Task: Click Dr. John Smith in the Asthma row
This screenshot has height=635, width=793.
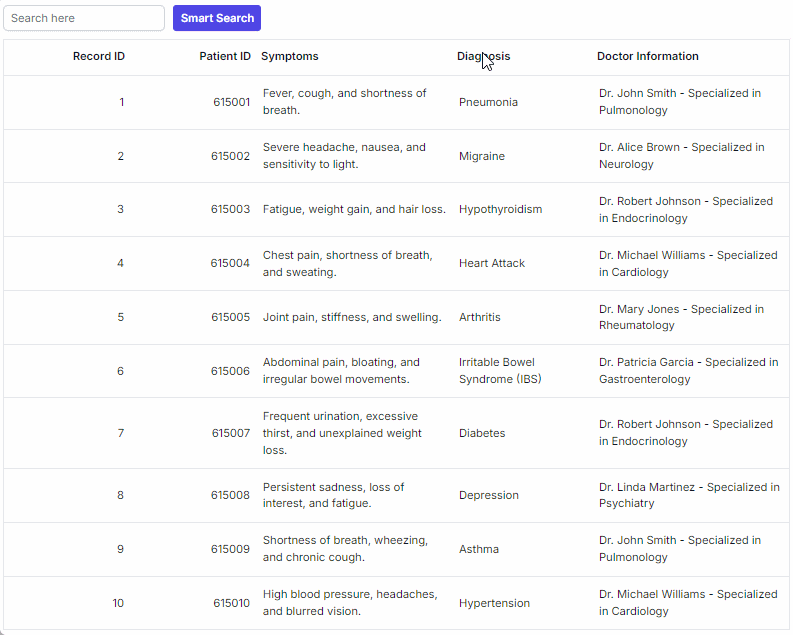Action: click(x=680, y=549)
